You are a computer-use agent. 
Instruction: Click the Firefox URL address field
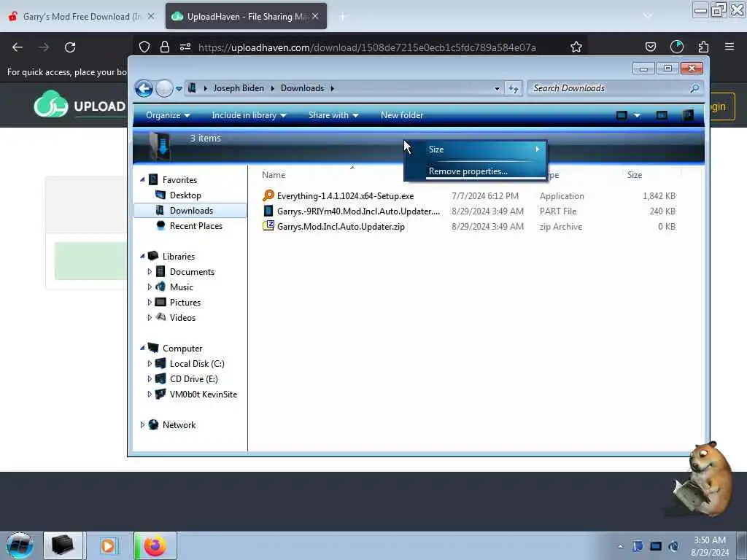(x=367, y=47)
